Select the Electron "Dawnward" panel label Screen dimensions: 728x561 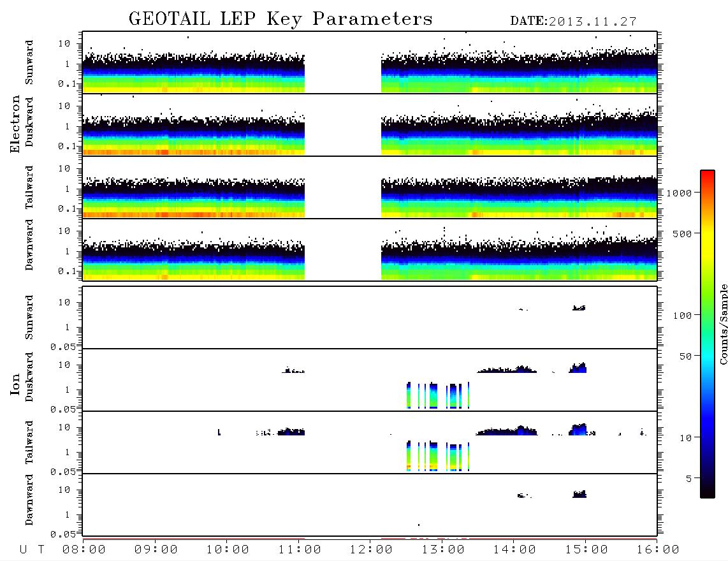29,245
